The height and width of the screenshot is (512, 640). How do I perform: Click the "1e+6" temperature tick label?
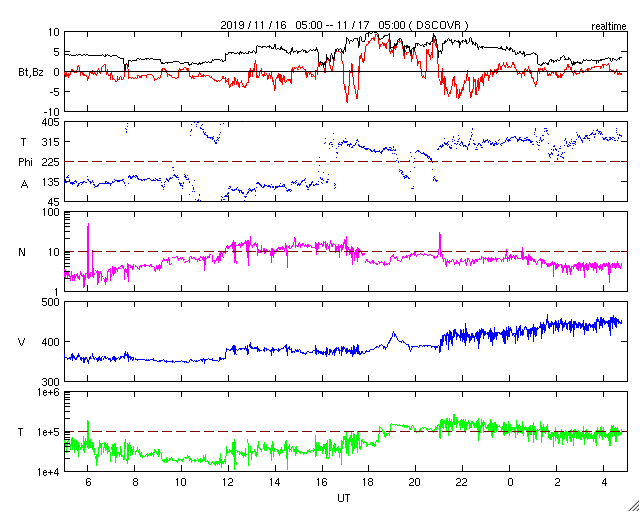49,392
